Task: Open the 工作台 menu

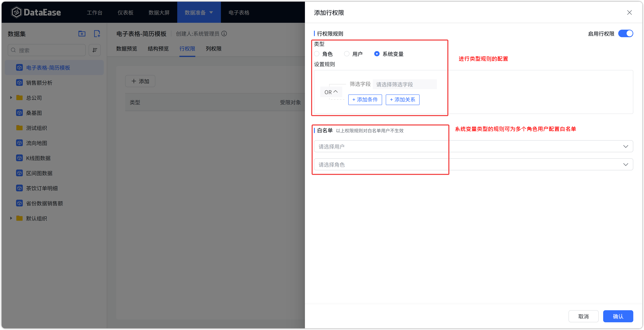Action: tap(95, 13)
